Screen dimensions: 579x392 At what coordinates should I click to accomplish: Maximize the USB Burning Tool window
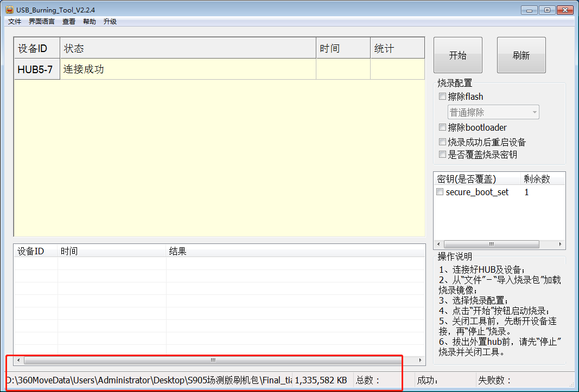(547, 10)
